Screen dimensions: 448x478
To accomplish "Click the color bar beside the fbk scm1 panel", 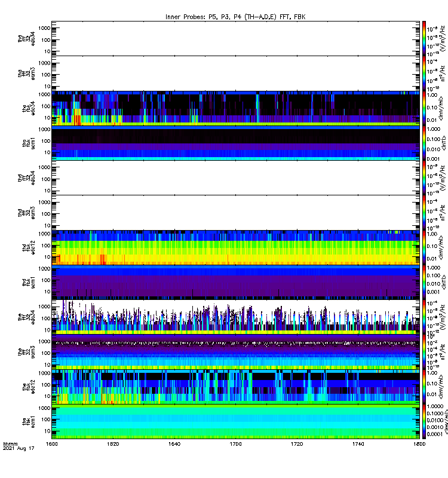I will point(424,422).
